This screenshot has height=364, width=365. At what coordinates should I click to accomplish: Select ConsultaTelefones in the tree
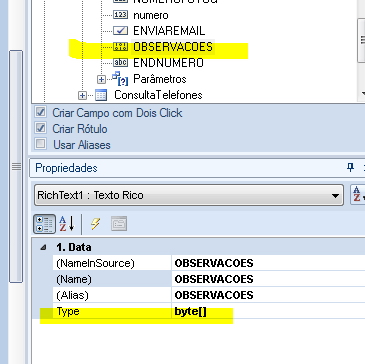158,95
